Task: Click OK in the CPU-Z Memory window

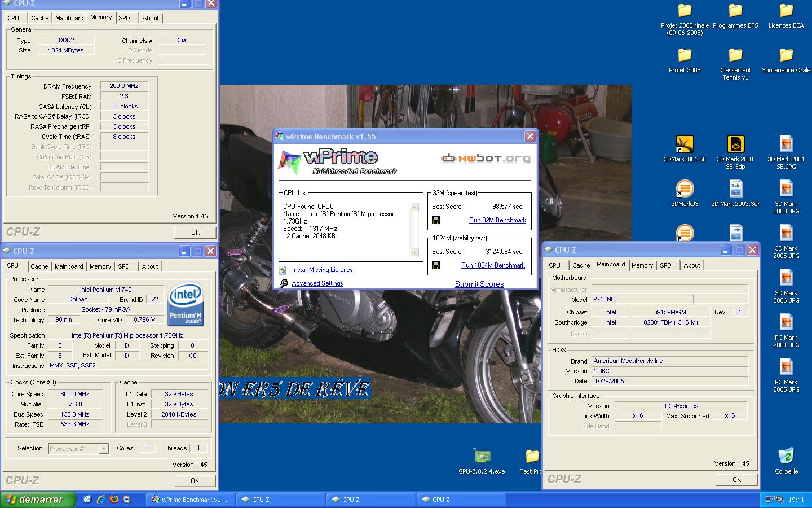Action: tap(195, 232)
